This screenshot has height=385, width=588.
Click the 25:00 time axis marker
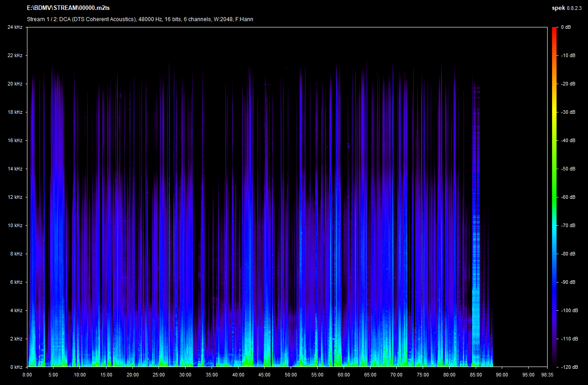(159, 374)
